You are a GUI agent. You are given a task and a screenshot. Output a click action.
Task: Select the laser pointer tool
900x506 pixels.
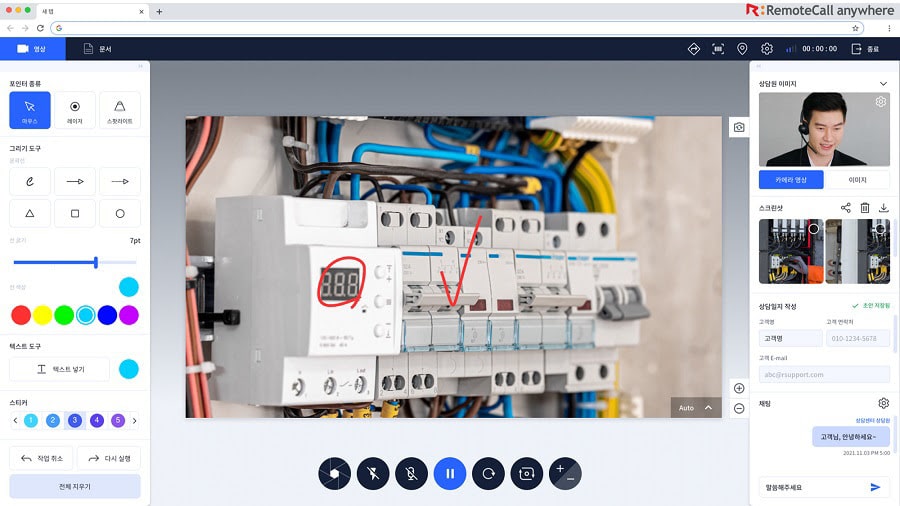tap(75, 110)
